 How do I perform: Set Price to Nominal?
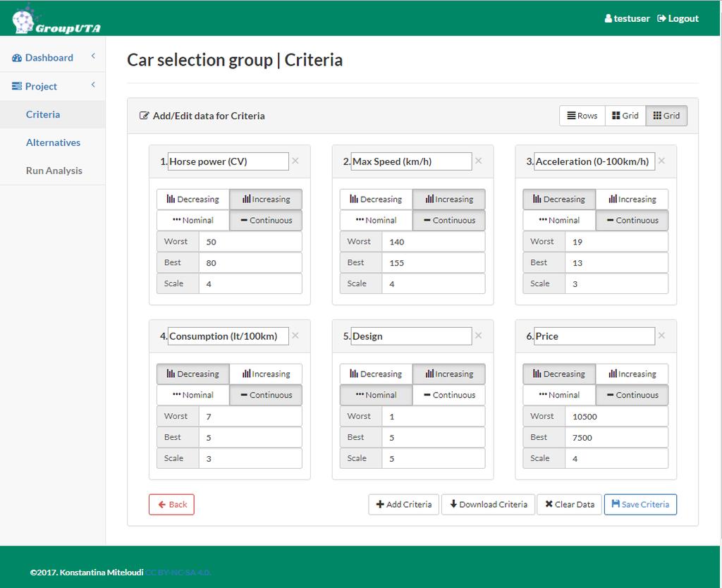[559, 395]
